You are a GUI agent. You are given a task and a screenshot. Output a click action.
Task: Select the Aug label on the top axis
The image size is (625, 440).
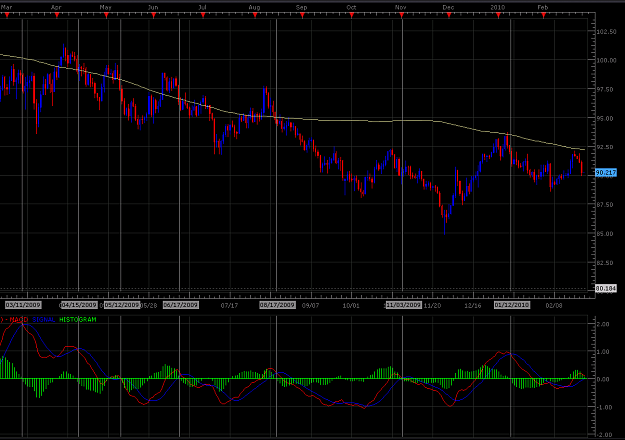point(254,7)
